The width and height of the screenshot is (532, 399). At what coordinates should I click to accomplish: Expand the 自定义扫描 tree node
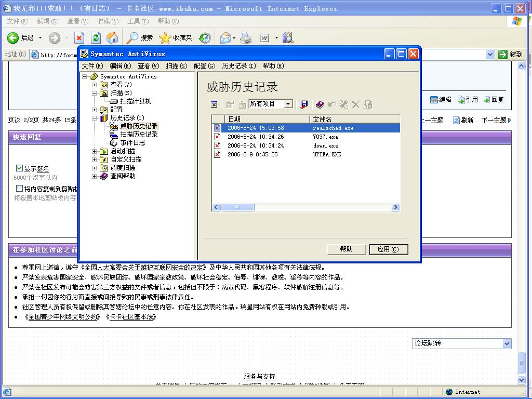point(95,159)
